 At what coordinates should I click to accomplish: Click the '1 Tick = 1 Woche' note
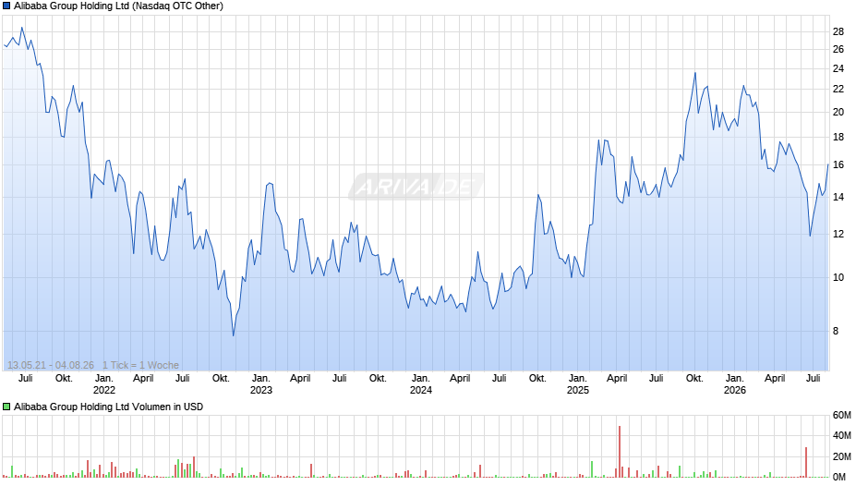coord(140,365)
